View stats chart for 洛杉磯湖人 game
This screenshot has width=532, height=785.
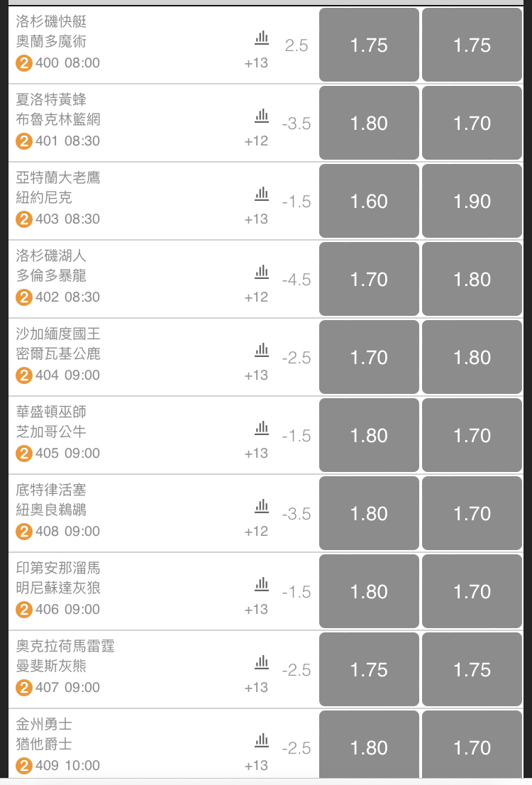tap(261, 272)
